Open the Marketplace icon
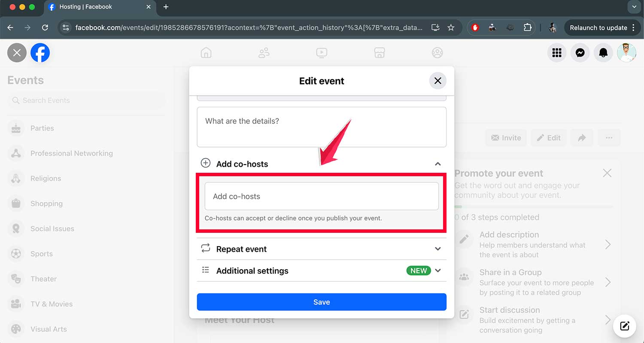 click(x=380, y=52)
